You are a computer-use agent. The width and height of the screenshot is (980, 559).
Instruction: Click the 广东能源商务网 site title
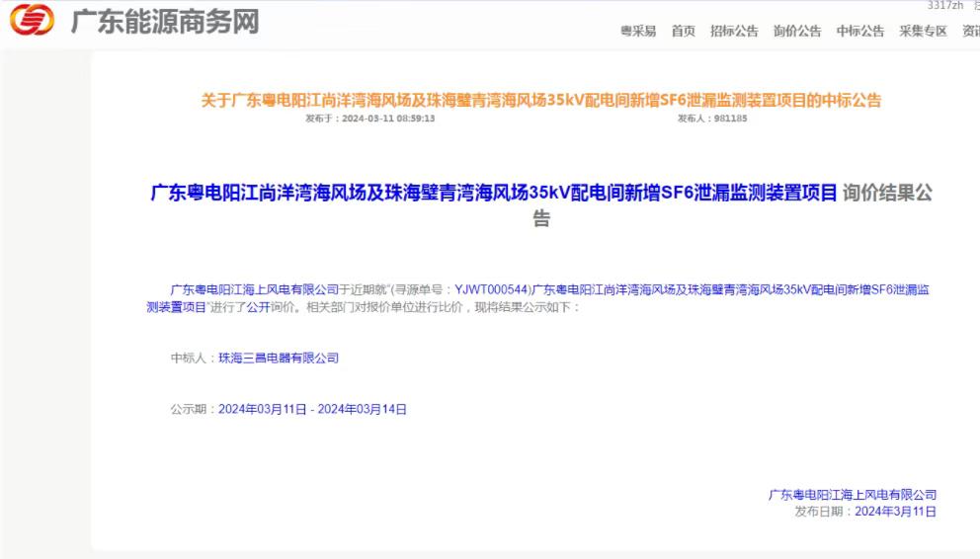point(164,21)
